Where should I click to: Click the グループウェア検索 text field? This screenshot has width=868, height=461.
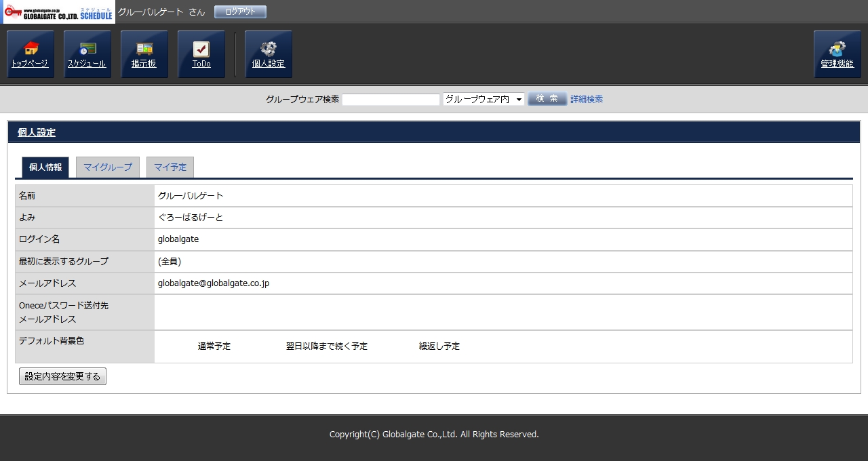point(391,100)
